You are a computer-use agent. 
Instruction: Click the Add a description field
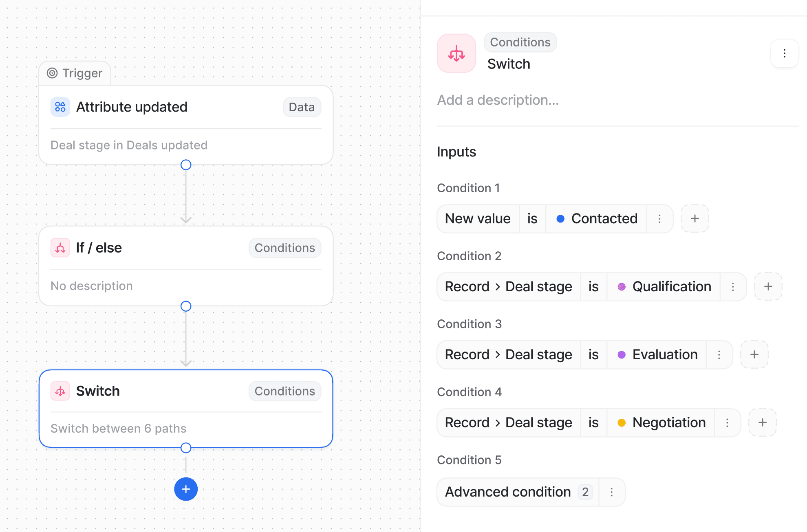click(498, 100)
